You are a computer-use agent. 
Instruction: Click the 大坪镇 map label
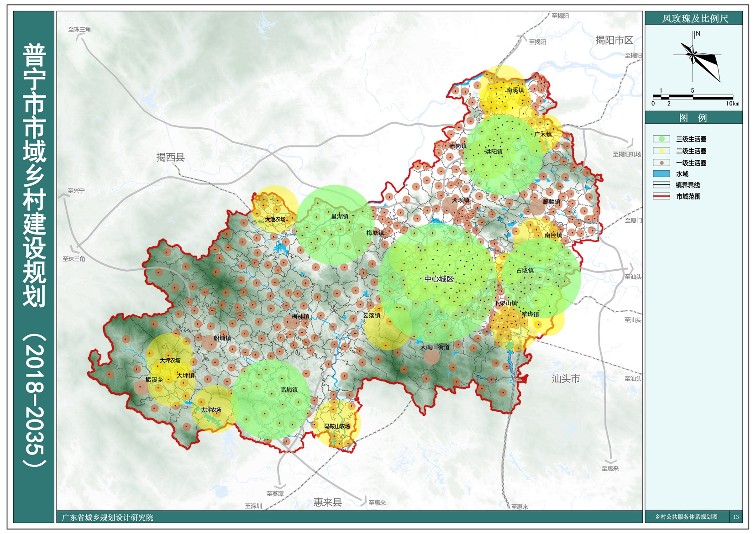point(186,375)
